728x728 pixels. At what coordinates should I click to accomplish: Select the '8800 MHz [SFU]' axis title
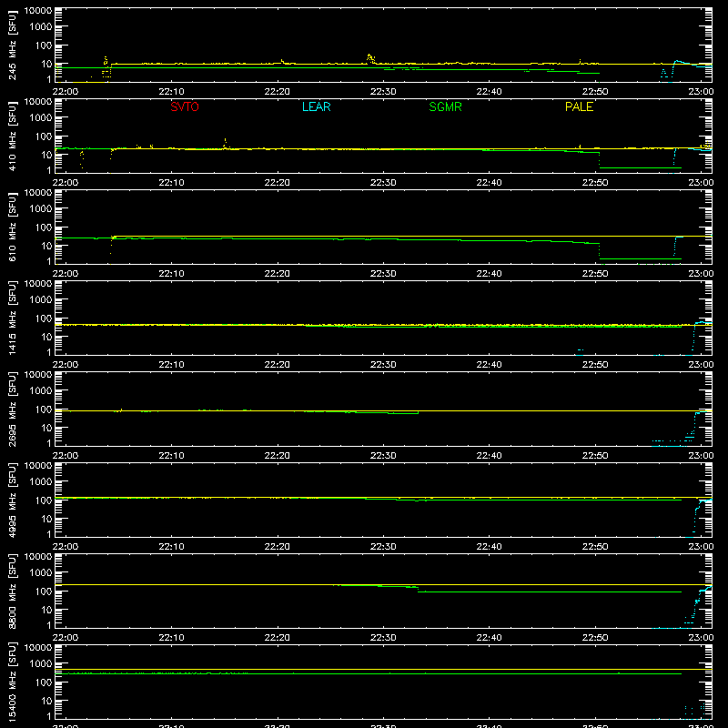[x=13, y=591]
